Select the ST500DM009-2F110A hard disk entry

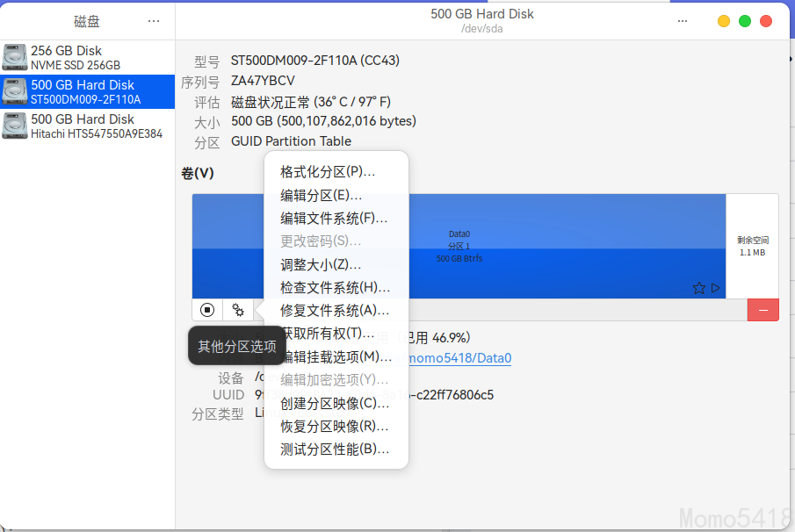pyautogui.click(x=88, y=92)
